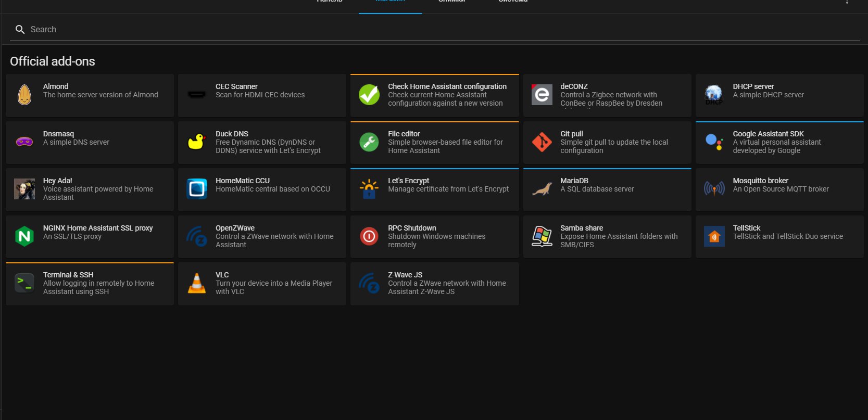Click the HomeMatic CCU blue icon

197,189
